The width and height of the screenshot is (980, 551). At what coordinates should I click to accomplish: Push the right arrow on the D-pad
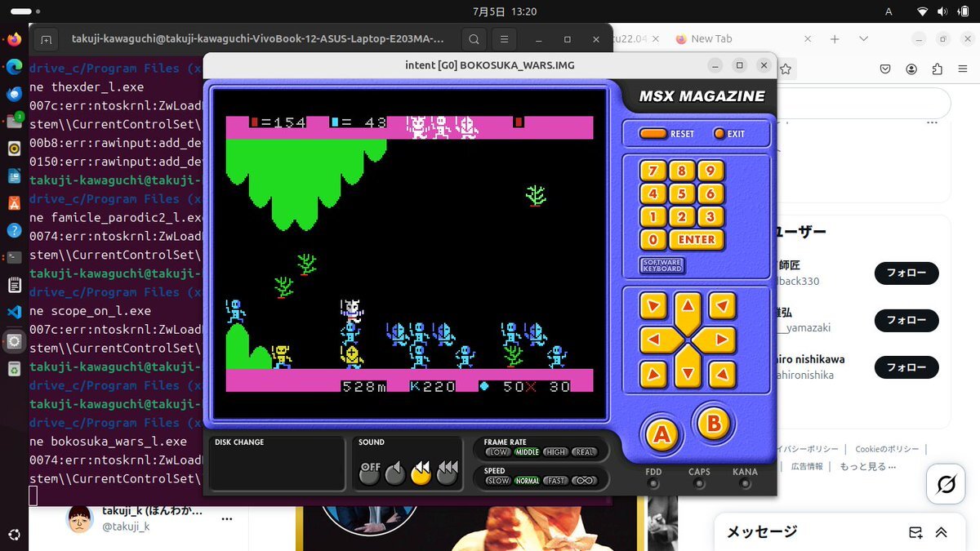(x=718, y=339)
